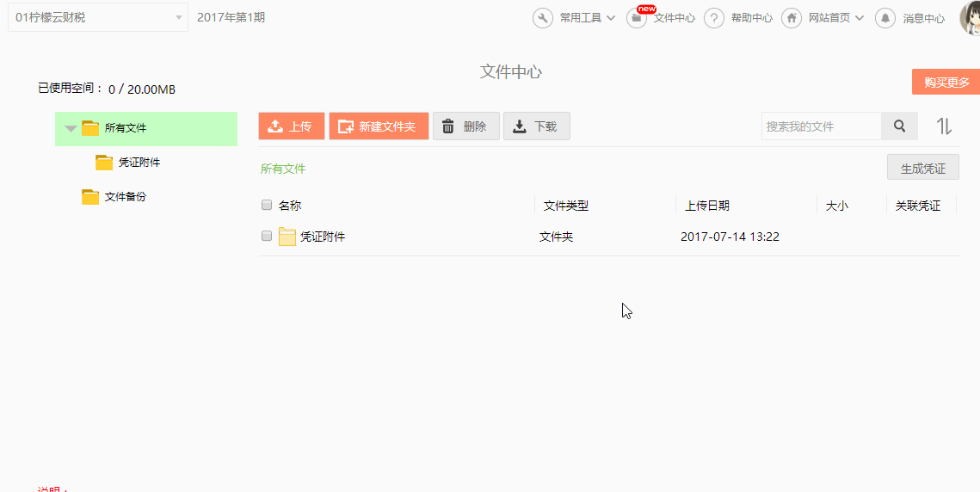Expand the 常用工具 dropdown menu

point(588,18)
